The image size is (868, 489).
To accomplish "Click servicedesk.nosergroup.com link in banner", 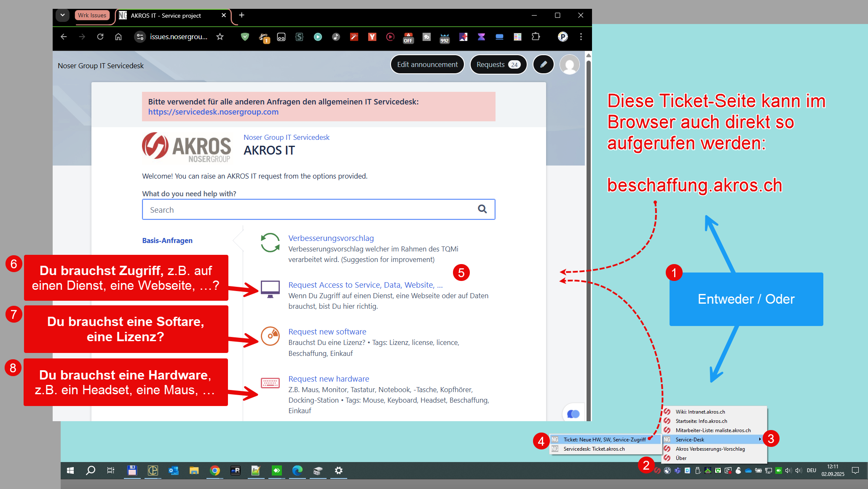I will (x=213, y=112).
